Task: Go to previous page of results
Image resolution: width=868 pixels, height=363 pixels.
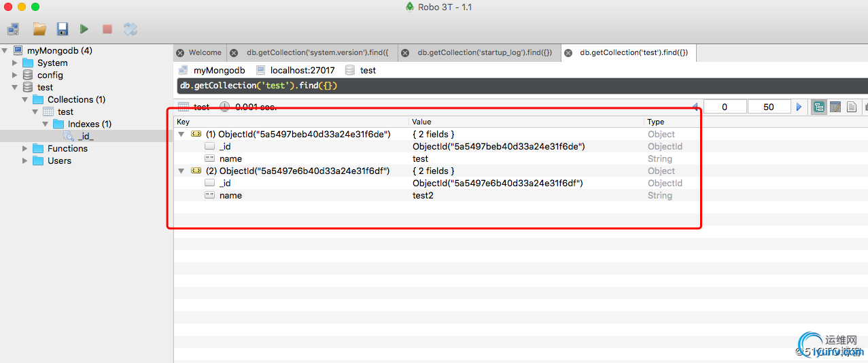Action: click(x=695, y=107)
